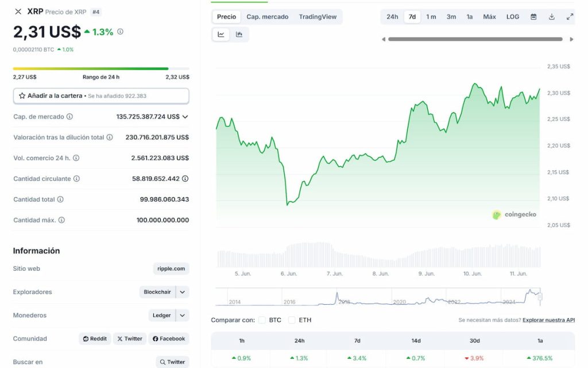Enable BTC comparison checkbox
The width and height of the screenshot is (588, 368).
click(262, 320)
